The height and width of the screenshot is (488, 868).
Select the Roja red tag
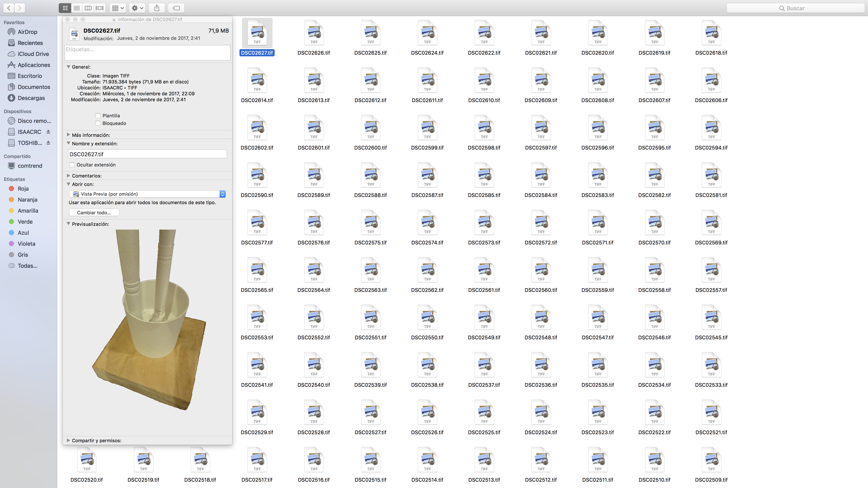pyautogui.click(x=23, y=189)
